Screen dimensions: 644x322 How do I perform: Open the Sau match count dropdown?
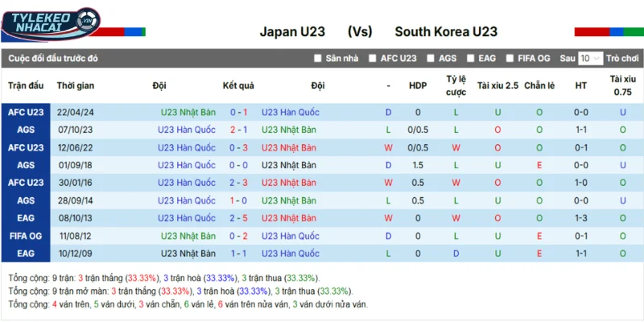pos(590,59)
